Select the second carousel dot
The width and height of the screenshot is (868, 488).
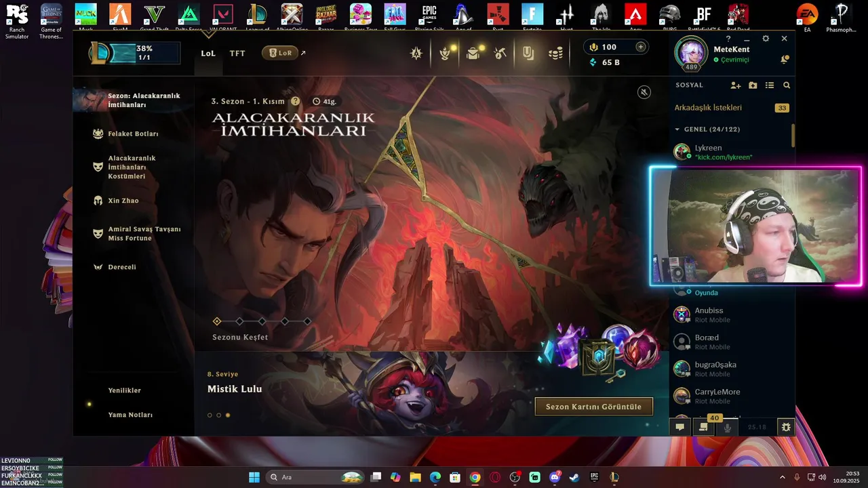pos(218,415)
